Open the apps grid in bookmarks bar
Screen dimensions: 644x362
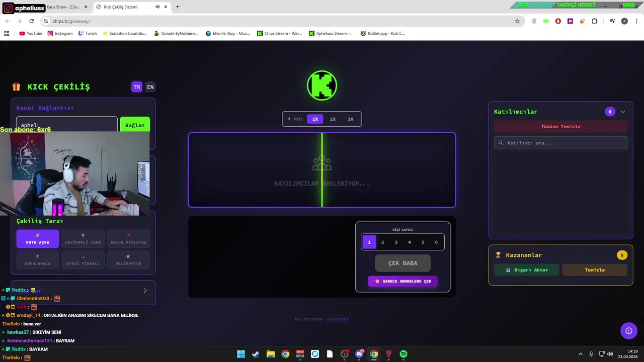pos(7,34)
